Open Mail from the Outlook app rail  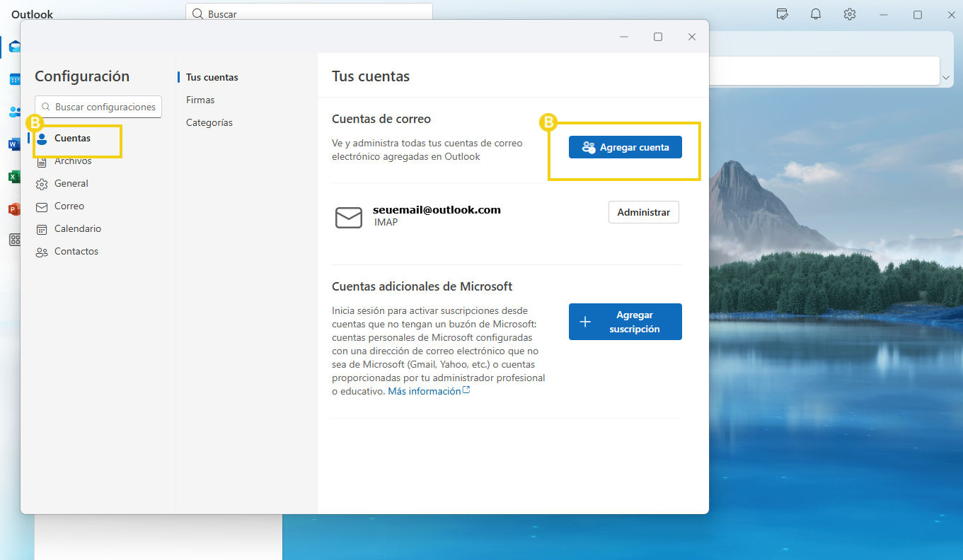(x=16, y=47)
